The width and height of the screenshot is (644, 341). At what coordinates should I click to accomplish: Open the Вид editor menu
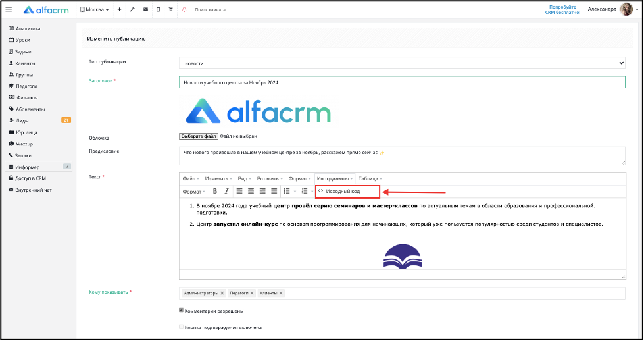244,178
